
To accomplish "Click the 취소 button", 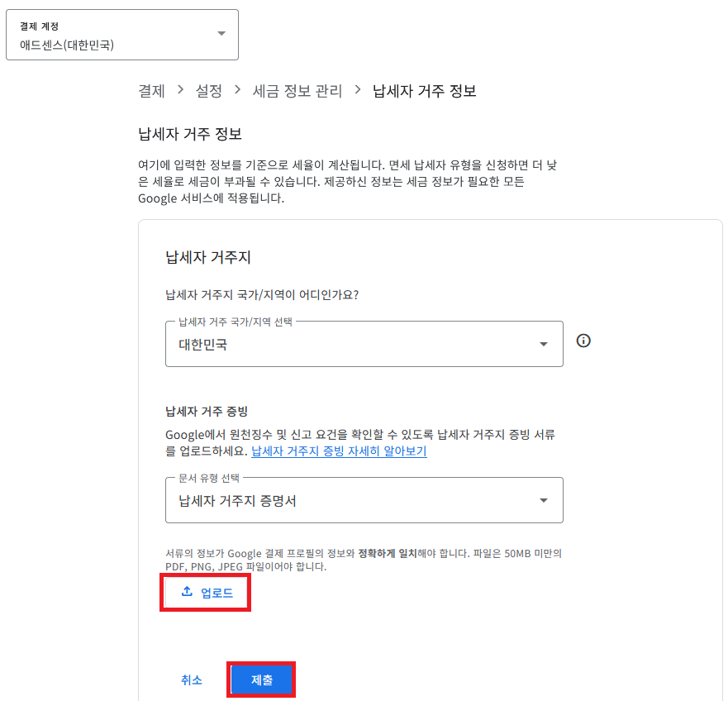I will pyautogui.click(x=191, y=680).
